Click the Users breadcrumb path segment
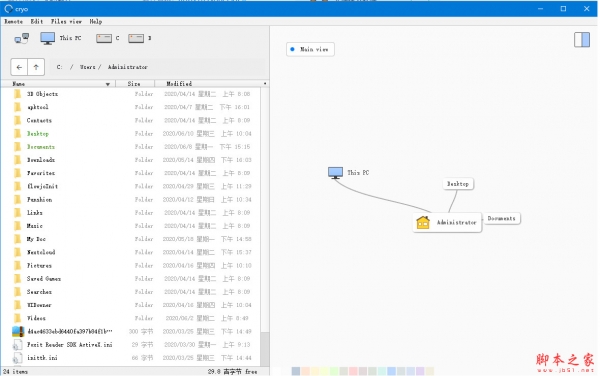This screenshot has height=376, width=600. point(87,67)
